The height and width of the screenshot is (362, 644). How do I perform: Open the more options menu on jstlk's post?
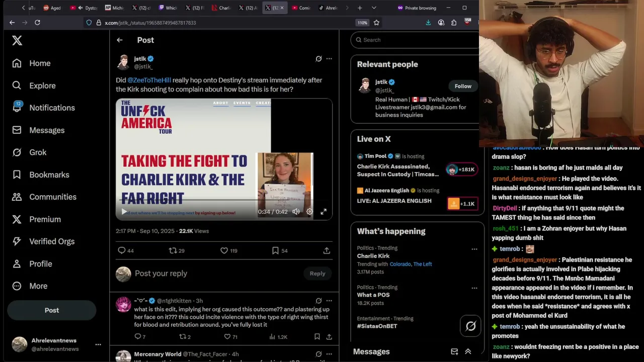tap(329, 59)
